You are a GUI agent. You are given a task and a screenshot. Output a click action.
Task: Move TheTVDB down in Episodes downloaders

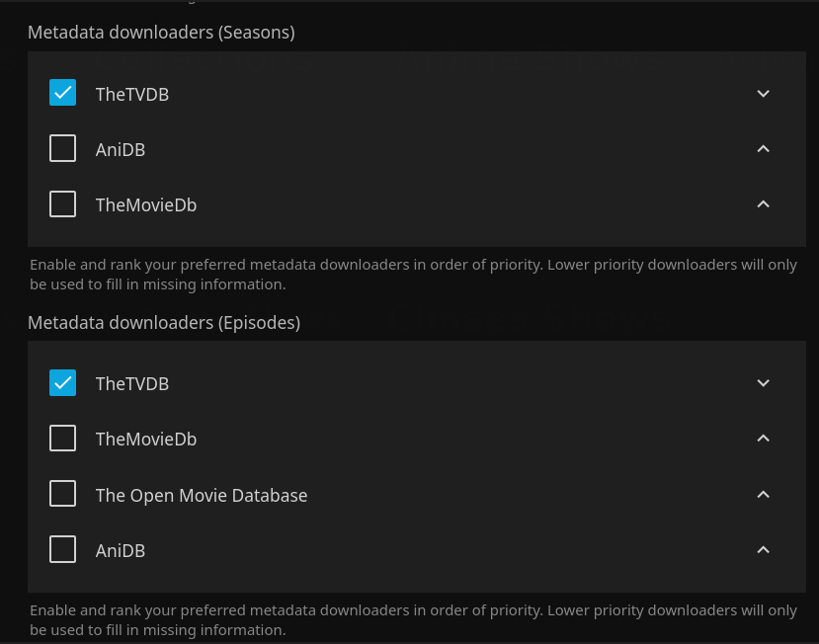pyautogui.click(x=763, y=383)
